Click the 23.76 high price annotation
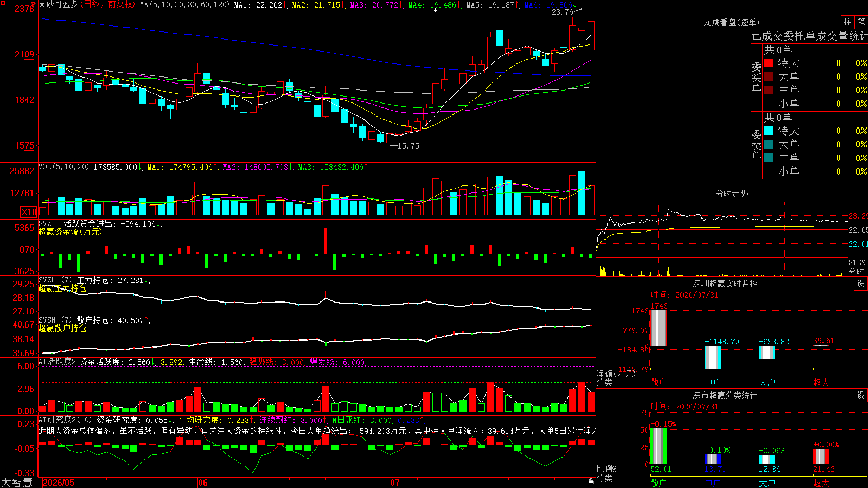 coord(562,12)
